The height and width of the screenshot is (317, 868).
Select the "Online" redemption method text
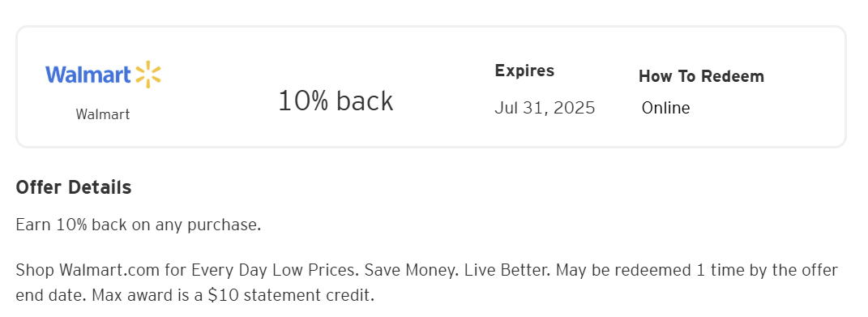[665, 108]
